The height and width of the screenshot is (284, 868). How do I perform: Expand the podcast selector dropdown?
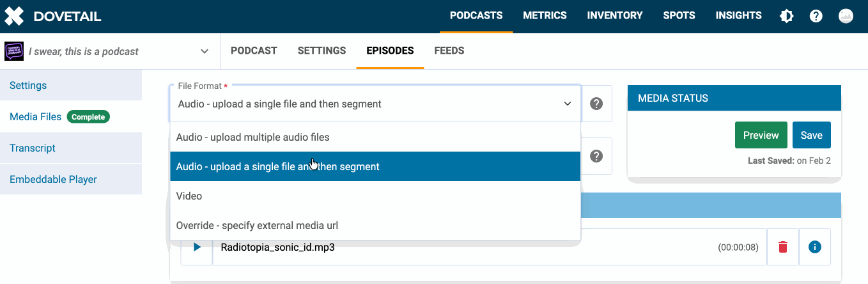(205, 51)
